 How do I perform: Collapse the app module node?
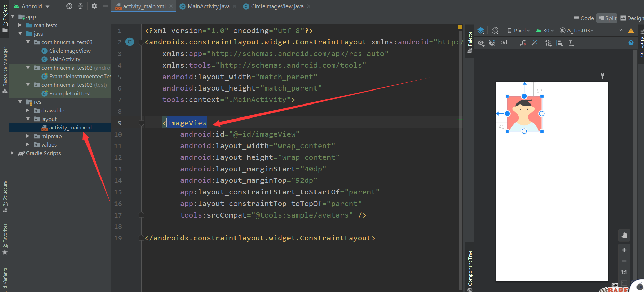(13, 16)
